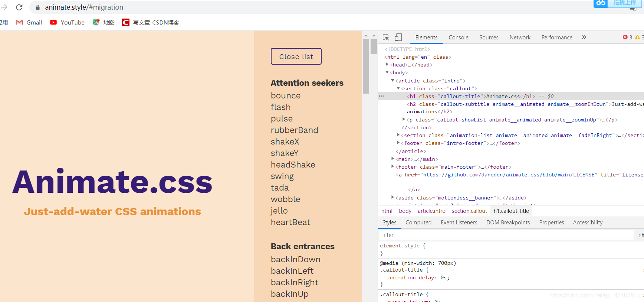Reload the page with refresh icon
This screenshot has width=644, height=302.
point(19,7)
